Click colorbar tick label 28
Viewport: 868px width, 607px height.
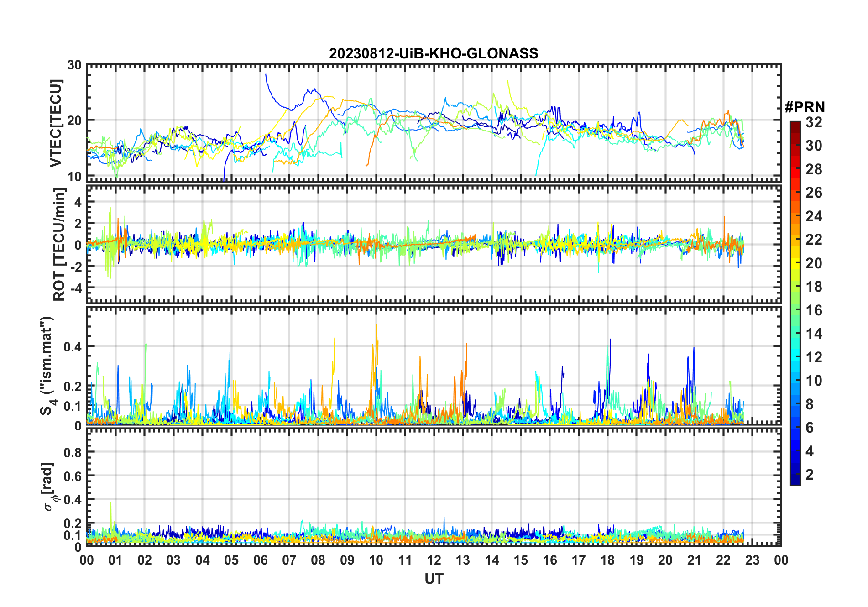tap(814, 169)
